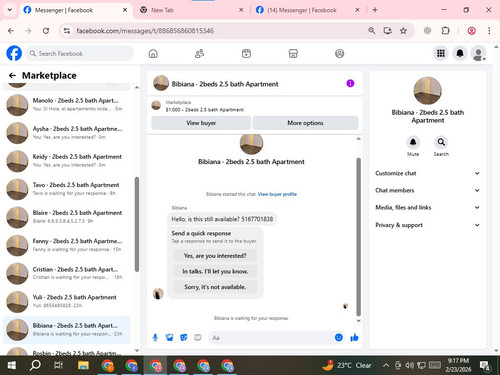The width and height of the screenshot is (500, 375).
Task: Expand Media, files and links section
Action: pos(428,207)
